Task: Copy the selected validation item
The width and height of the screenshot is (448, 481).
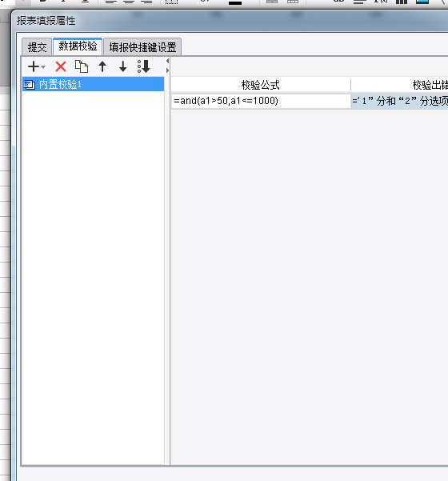Action: click(82, 66)
